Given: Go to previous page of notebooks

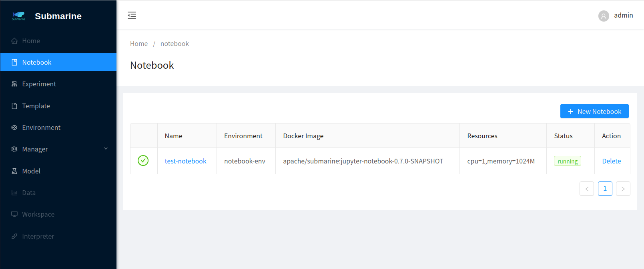Looking at the screenshot, I should (586, 189).
